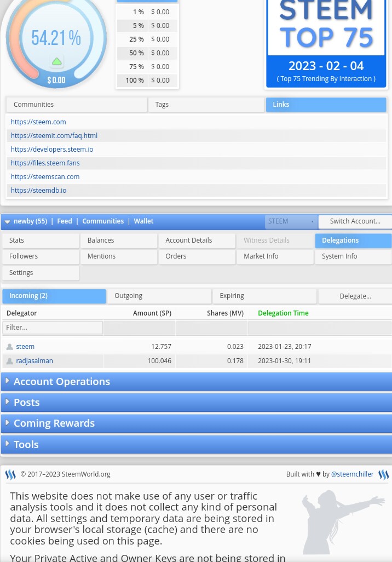Screen dimensions: 392x562
Task: Click the 100.046 amount cell
Action: [159, 361]
